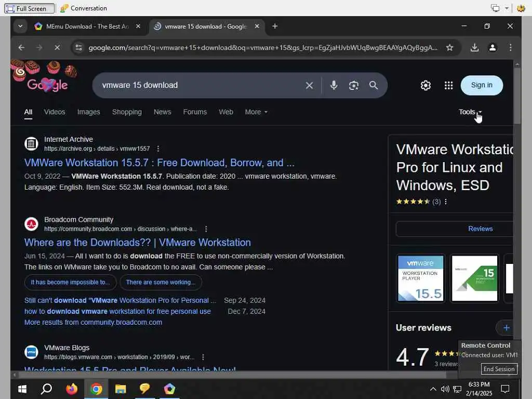Open the Chrome three-dot menu
This screenshot has height=399, width=532.
coord(510,47)
